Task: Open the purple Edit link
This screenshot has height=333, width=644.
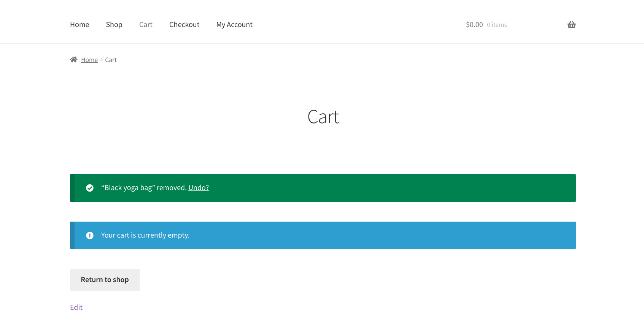Action: pos(76,307)
